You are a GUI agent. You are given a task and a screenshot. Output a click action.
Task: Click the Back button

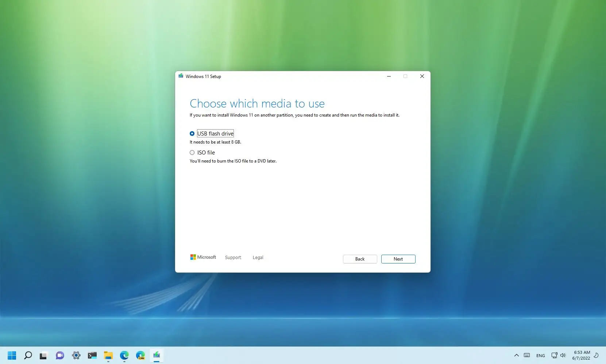(x=360, y=259)
